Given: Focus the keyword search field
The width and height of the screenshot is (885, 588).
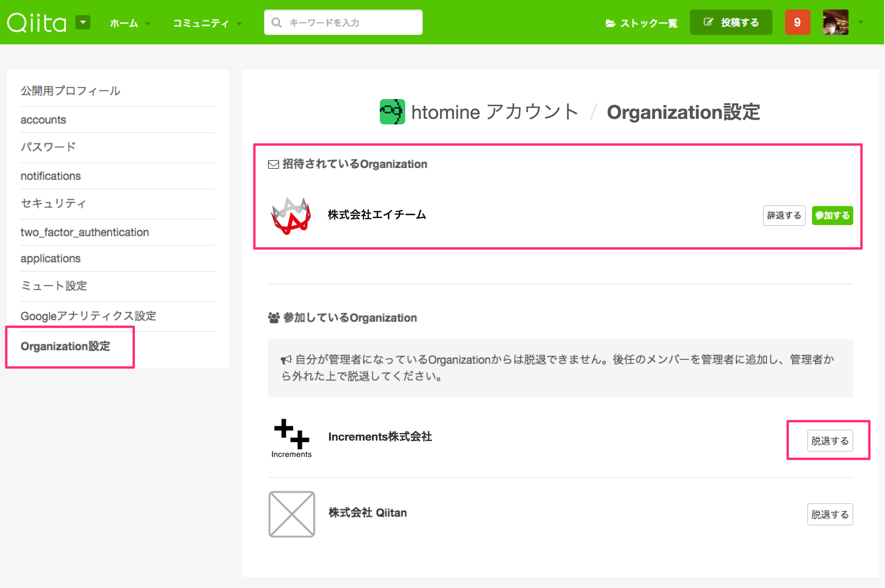Looking at the screenshot, I should coord(343,23).
